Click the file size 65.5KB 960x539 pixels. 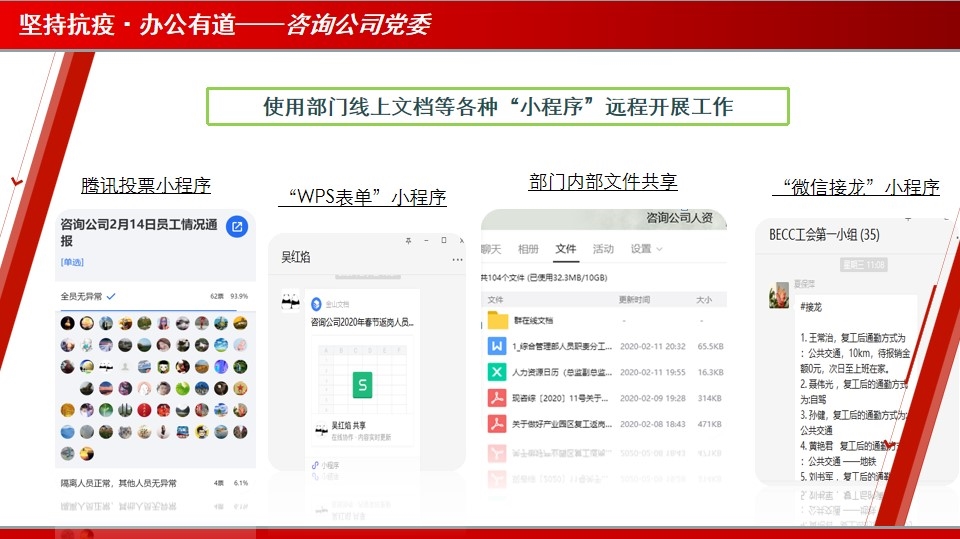click(710, 346)
